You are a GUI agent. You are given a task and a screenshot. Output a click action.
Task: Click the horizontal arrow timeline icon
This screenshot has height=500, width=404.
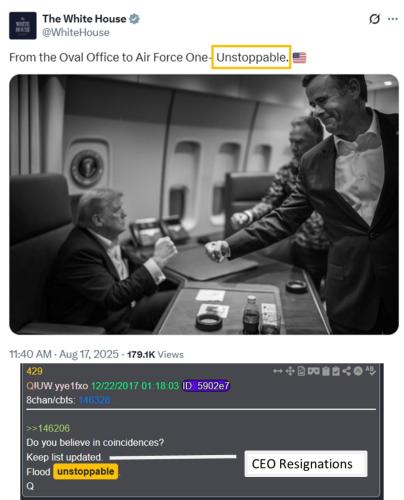pos(278,371)
